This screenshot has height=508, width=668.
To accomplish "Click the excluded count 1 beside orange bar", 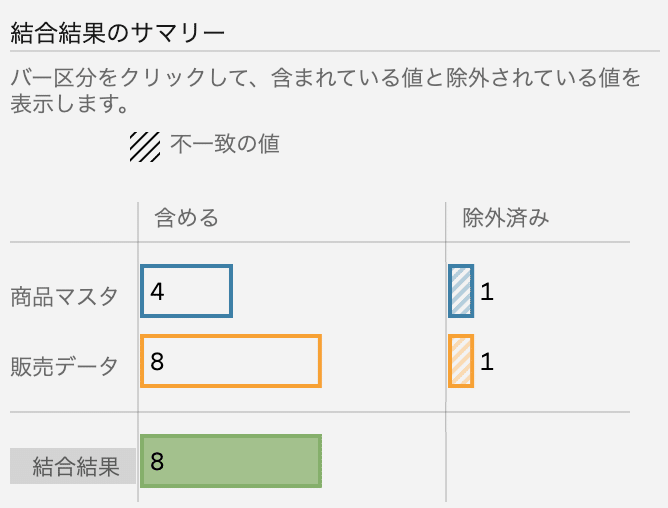I will (487, 362).
